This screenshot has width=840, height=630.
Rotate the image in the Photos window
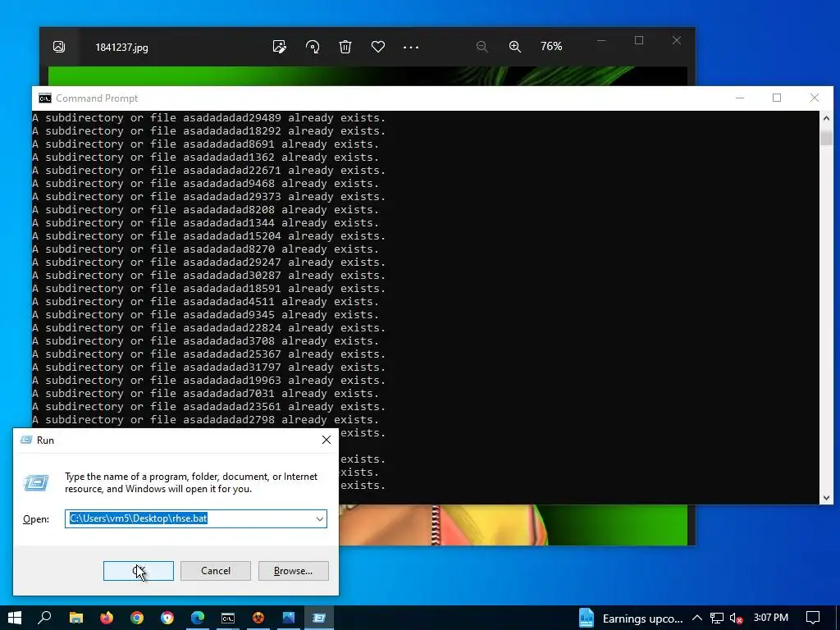point(313,47)
